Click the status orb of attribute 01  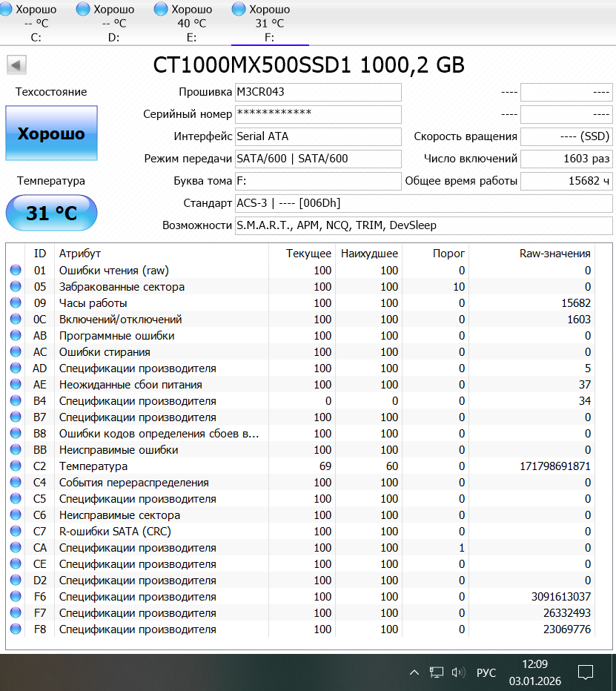point(16,270)
